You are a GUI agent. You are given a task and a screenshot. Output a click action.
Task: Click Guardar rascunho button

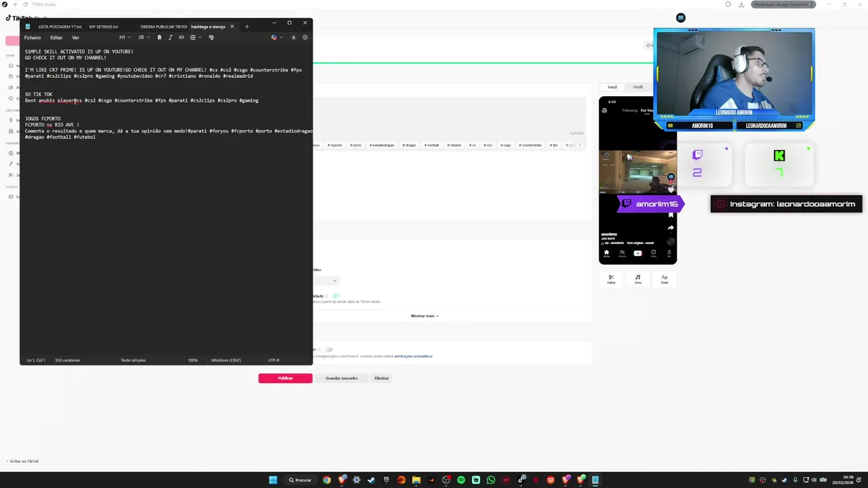[x=341, y=378]
